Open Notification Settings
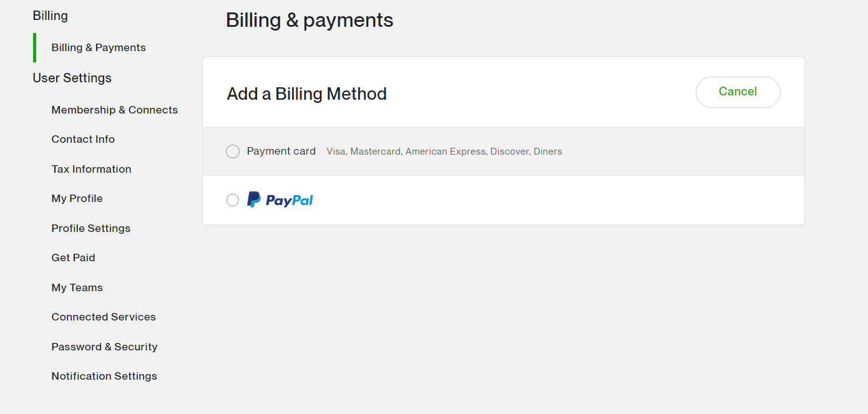Viewport: 868px width, 414px height. [104, 376]
